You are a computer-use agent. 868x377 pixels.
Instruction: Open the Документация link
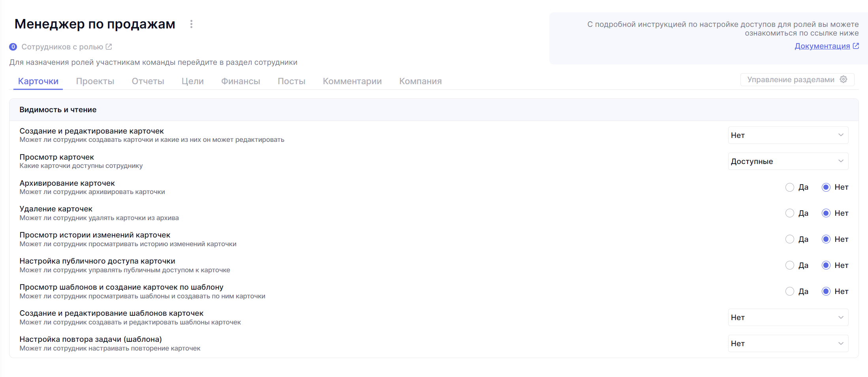click(822, 46)
